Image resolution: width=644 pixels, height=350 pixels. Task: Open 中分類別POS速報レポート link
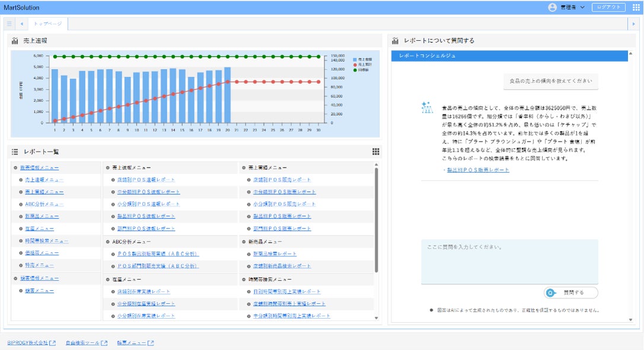pyautogui.click(x=149, y=192)
